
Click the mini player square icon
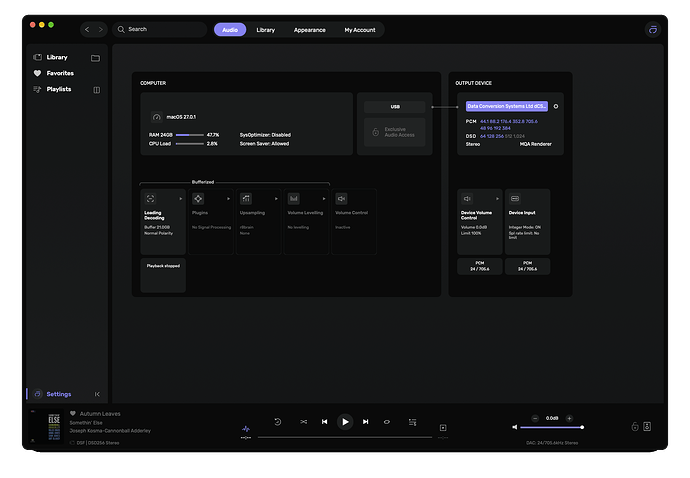click(x=443, y=427)
